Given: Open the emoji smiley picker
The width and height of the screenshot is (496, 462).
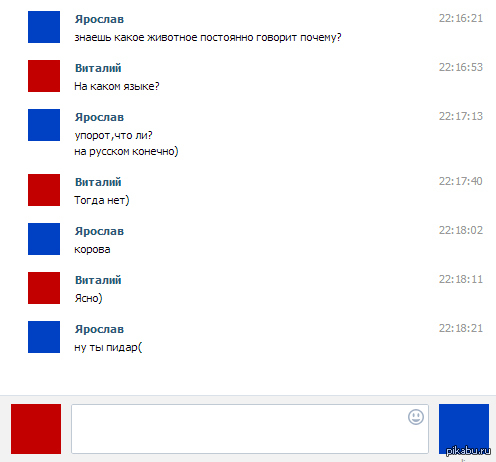Looking at the screenshot, I should point(416,417).
